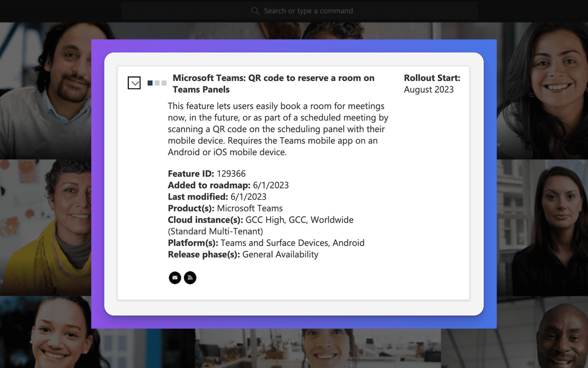Click the 'Rollout Start:' label
Screen dimensions: 588x368
pos(432,78)
